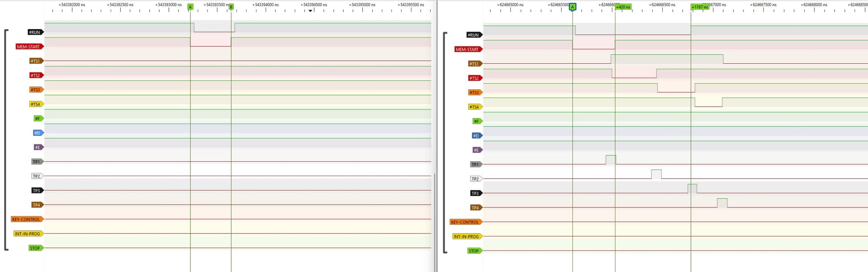The width and height of the screenshot is (868, 272).
Task: Select the TP2 channel tag in right panel
Action: 476,179
